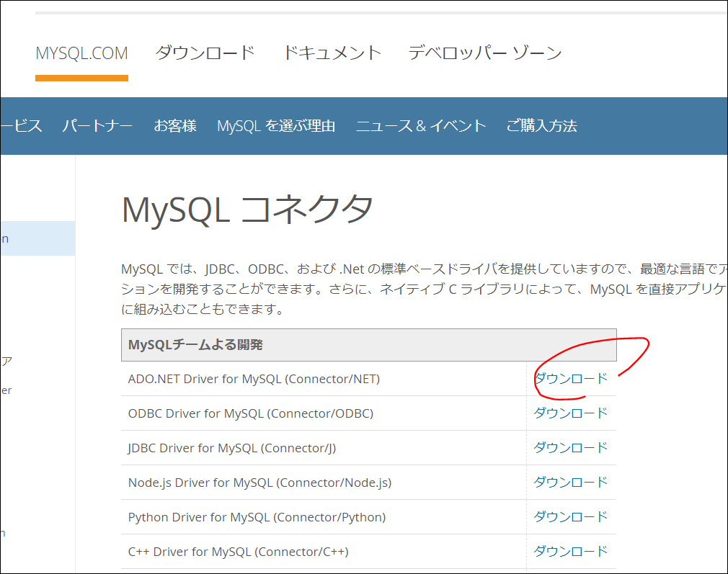Open the MYSQL.COM top tab
Screen dimensions: 728x574
(x=81, y=53)
